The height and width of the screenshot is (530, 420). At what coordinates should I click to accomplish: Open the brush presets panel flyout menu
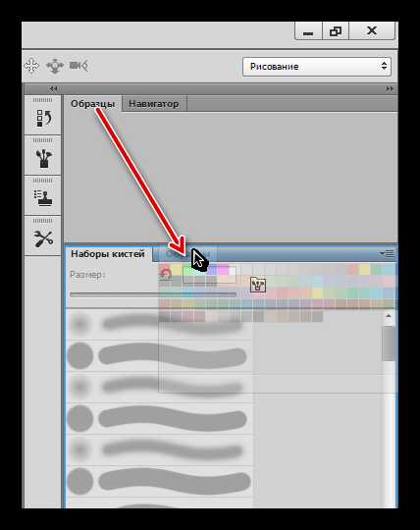pos(388,253)
